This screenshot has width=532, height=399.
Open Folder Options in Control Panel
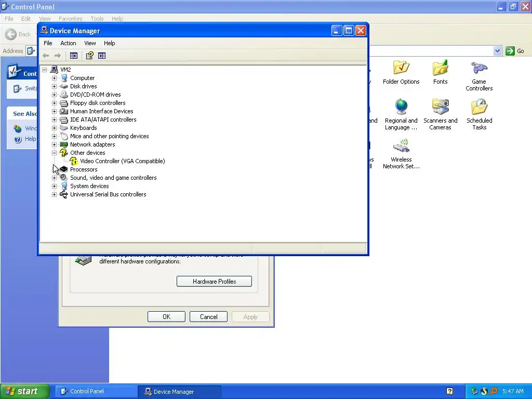[401, 72]
